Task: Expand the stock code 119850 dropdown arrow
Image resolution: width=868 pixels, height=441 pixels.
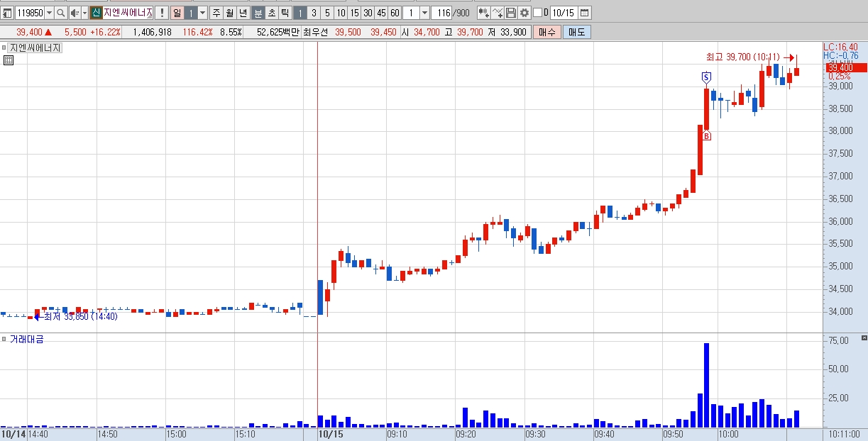Action: tap(49, 13)
